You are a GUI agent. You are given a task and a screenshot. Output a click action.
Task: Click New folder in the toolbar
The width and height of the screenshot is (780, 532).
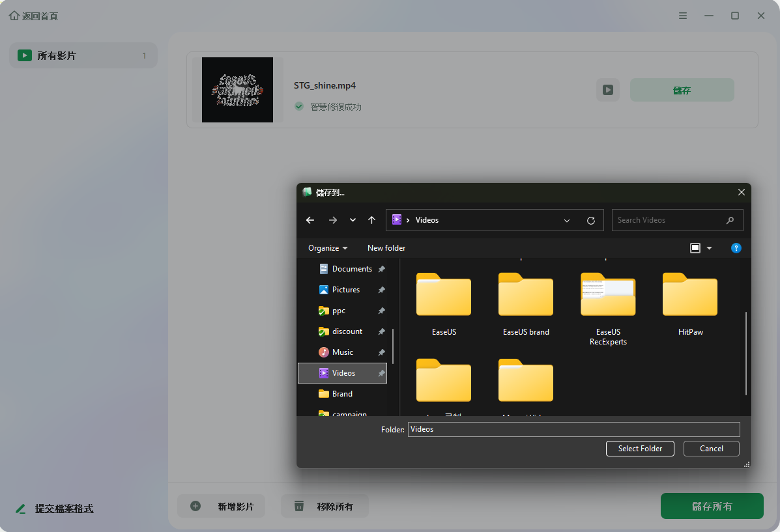(x=386, y=248)
